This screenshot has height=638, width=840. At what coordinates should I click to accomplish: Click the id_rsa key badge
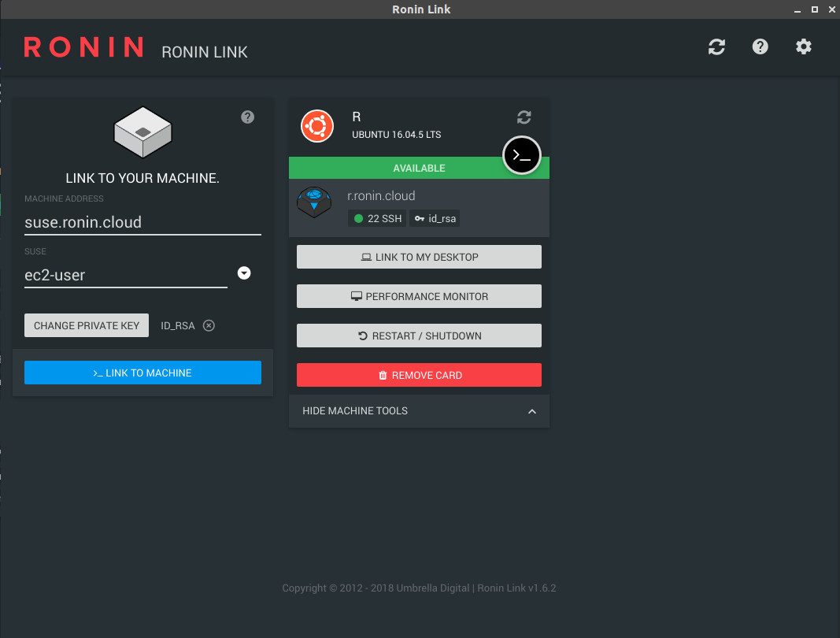point(435,218)
